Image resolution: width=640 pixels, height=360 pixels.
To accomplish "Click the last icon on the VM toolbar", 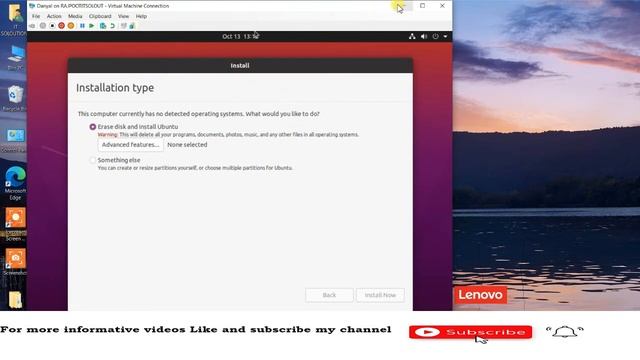I will click(x=132, y=26).
